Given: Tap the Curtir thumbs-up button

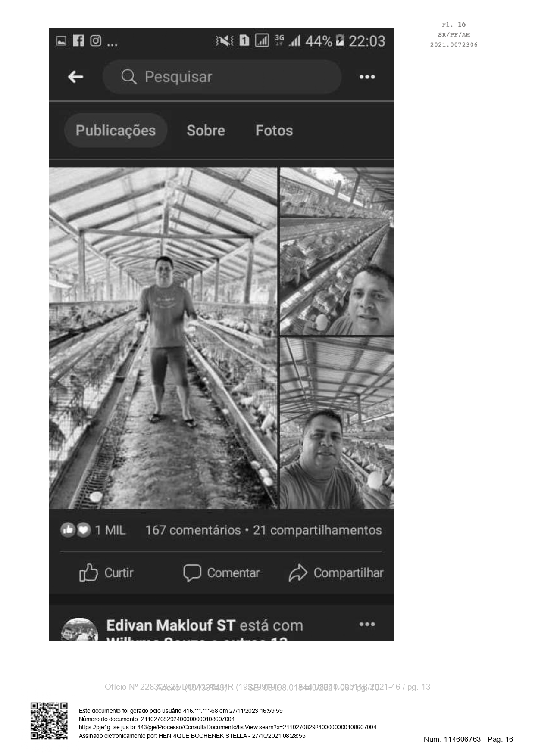Looking at the screenshot, I should click(x=106, y=573).
